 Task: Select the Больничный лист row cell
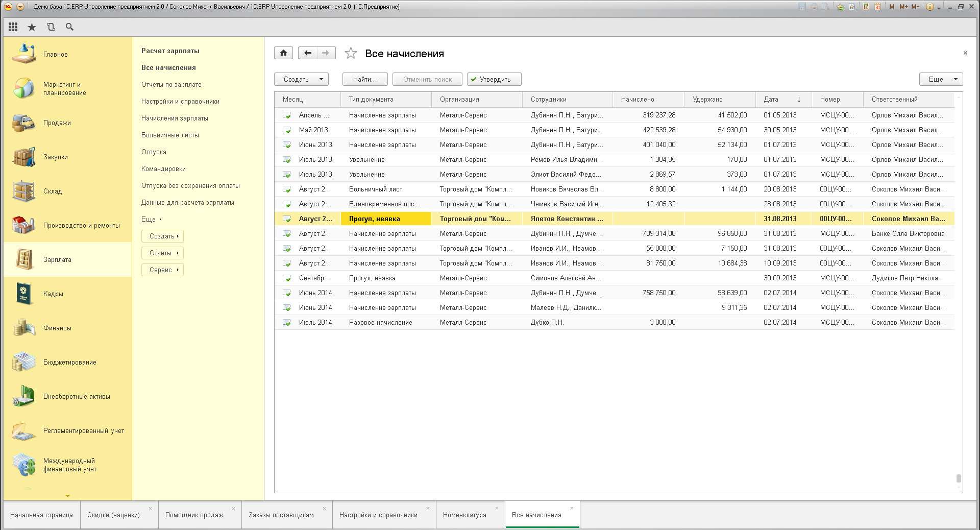click(x=386, y=189)
